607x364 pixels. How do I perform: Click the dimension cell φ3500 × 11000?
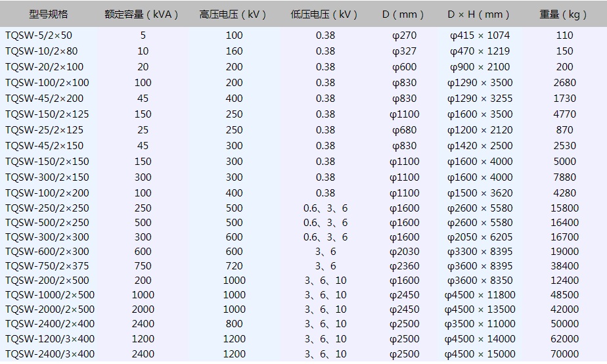(x=480, y=324)
